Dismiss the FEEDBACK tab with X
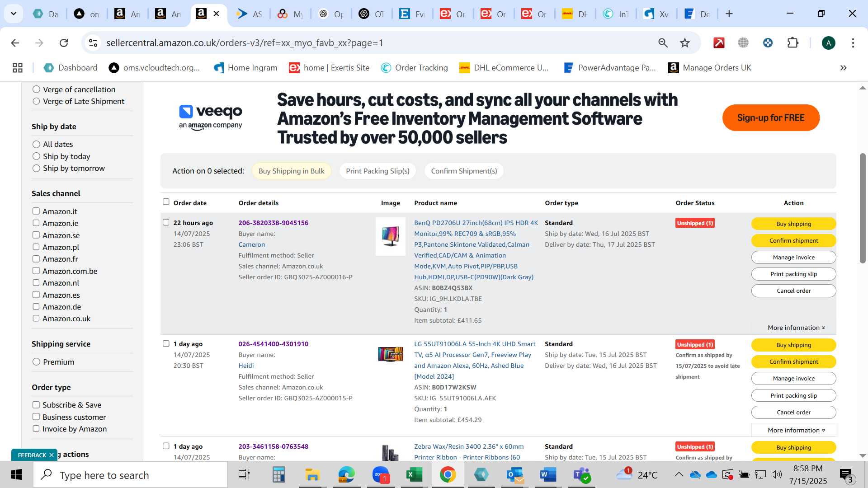The image size is (868, 488). [52, 455]
